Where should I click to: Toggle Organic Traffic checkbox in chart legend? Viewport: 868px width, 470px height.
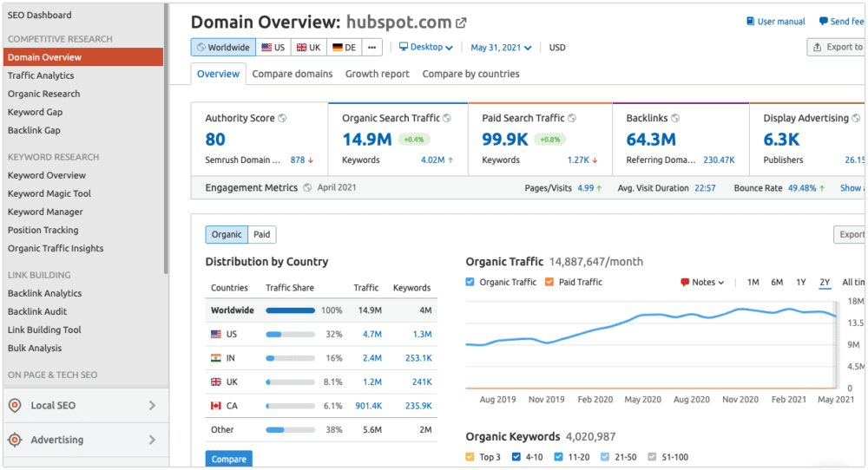click(x=470, y=282)
